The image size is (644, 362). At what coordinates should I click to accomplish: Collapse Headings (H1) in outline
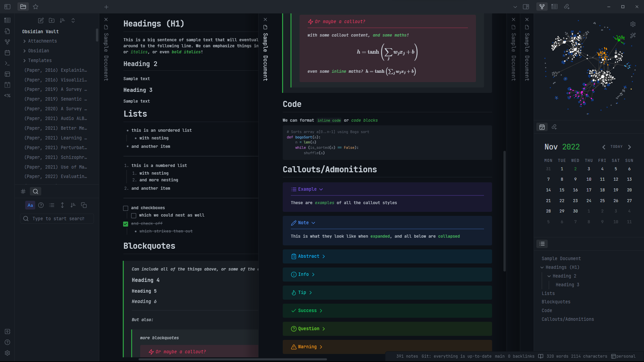542,267
